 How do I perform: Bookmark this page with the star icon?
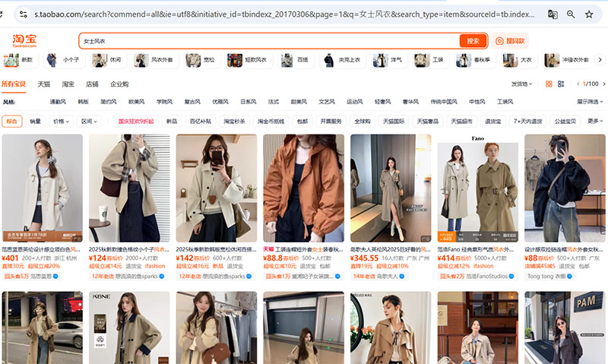pyautogui.click(x=589, y=14)
